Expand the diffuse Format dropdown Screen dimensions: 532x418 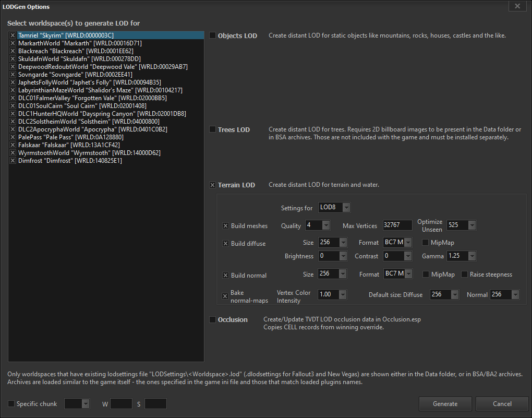[408, 243]
